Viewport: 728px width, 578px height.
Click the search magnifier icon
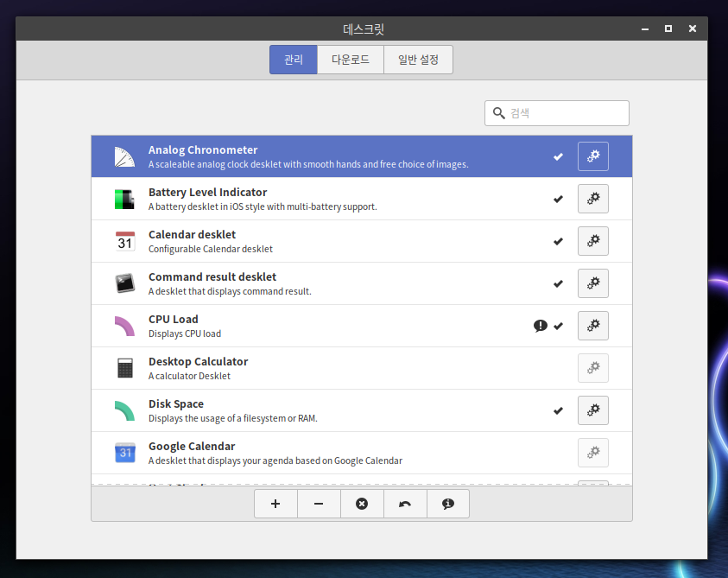point(498,113)
